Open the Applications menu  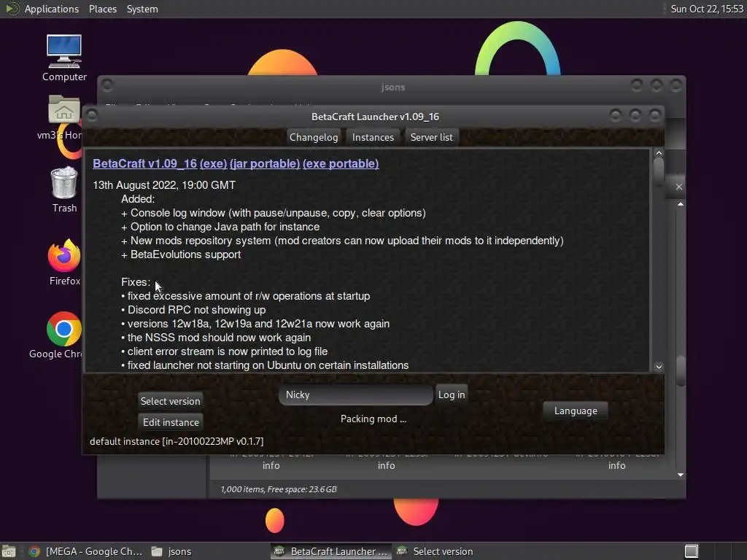52,9
